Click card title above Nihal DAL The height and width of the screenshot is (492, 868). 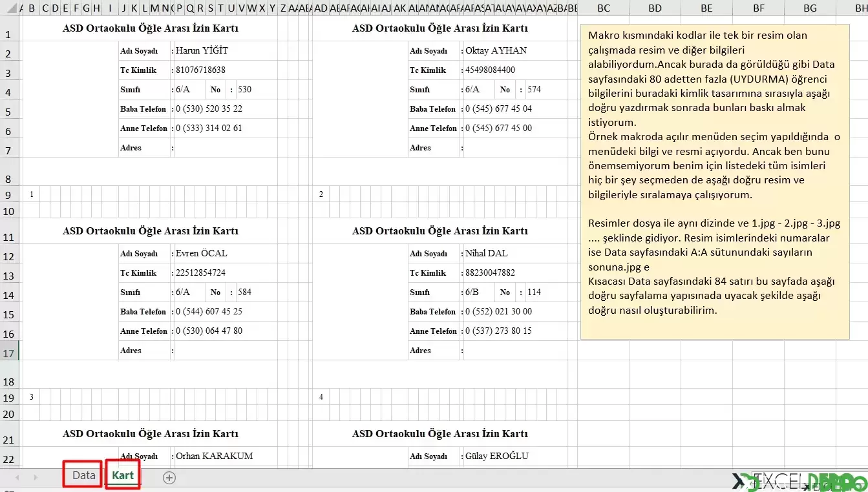(x=440, y=231)
